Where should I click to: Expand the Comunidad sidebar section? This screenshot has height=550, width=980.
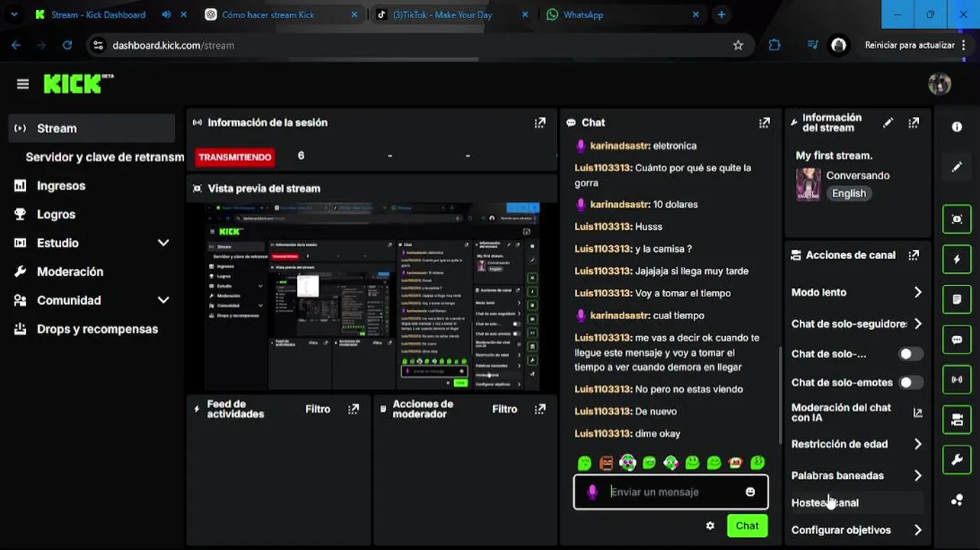tap(163, 300)
